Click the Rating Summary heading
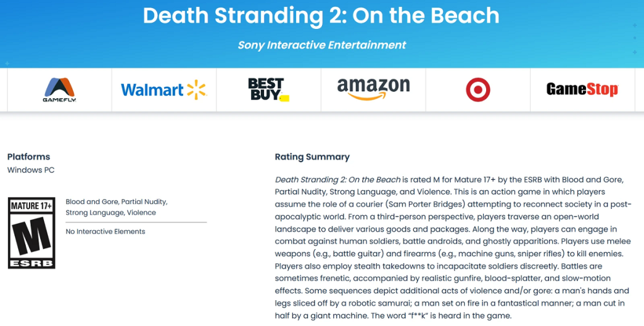This screenshot has height=326, width=644. [312, 157]
